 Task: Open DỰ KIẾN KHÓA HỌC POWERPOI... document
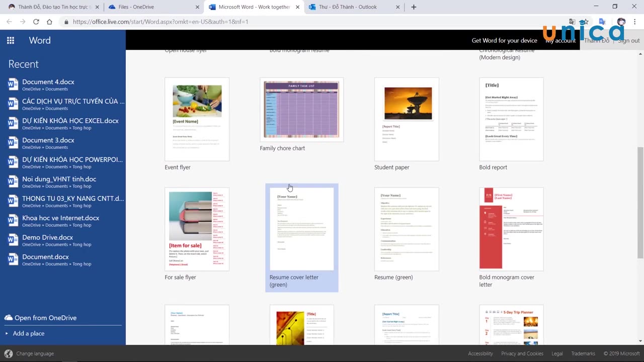click(63, 162)
